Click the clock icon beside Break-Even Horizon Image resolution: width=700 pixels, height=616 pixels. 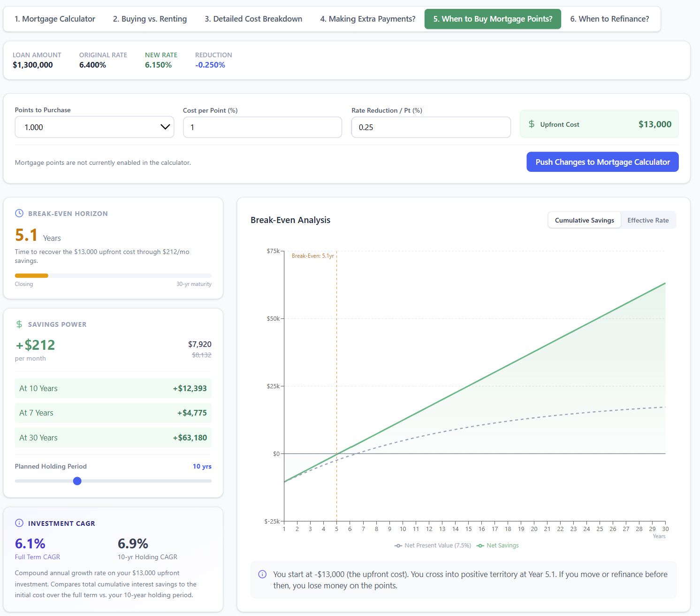[19, 213]
